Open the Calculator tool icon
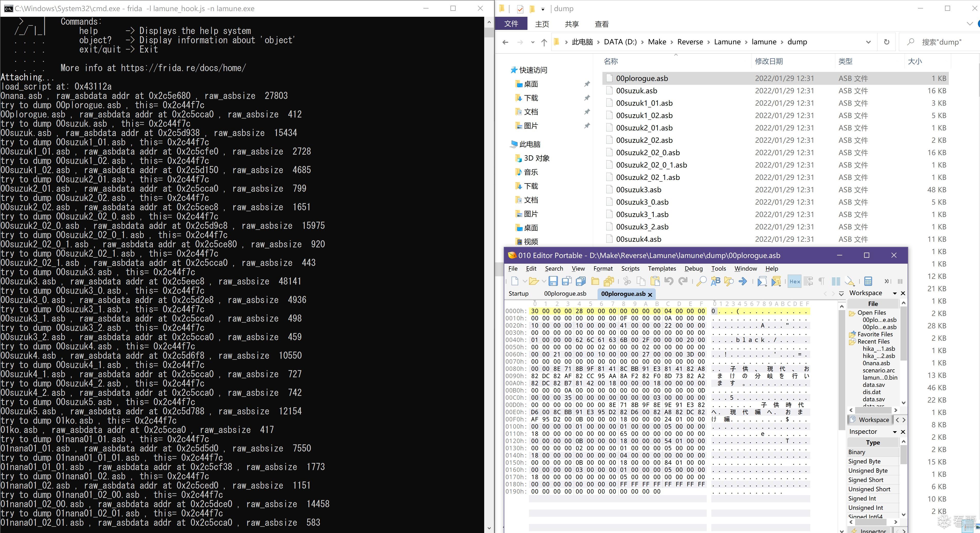This screenshot has width=980, height=533. [x=868, y=281]
